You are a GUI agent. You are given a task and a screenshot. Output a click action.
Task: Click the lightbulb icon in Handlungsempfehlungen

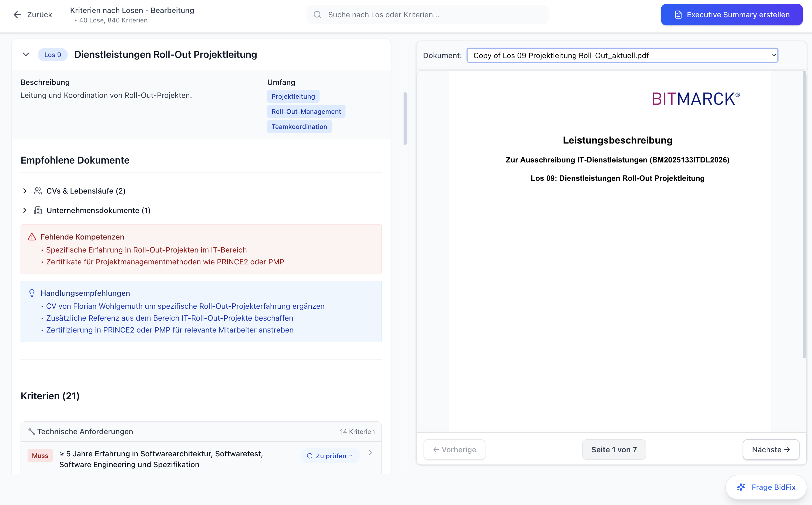pos(32,293)
